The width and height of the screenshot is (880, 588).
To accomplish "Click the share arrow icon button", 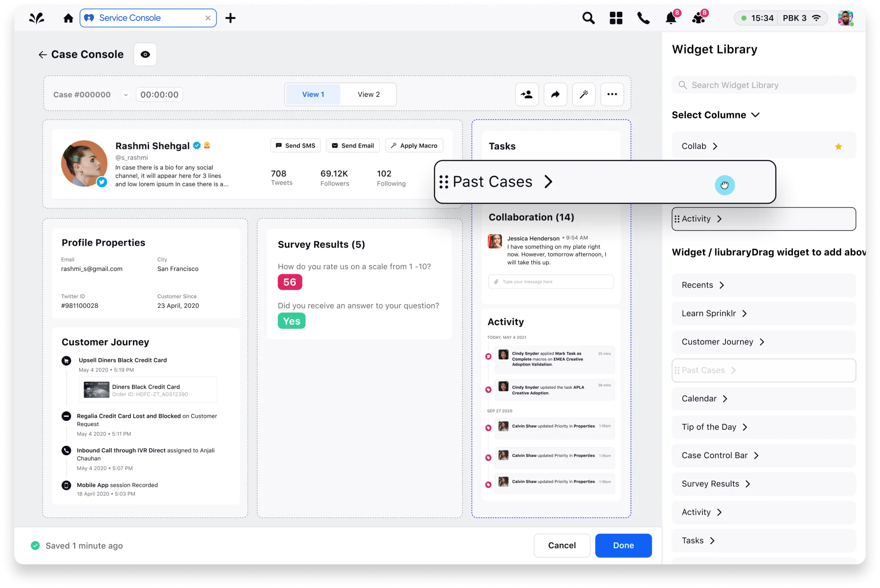I will (x=555, y=94).
